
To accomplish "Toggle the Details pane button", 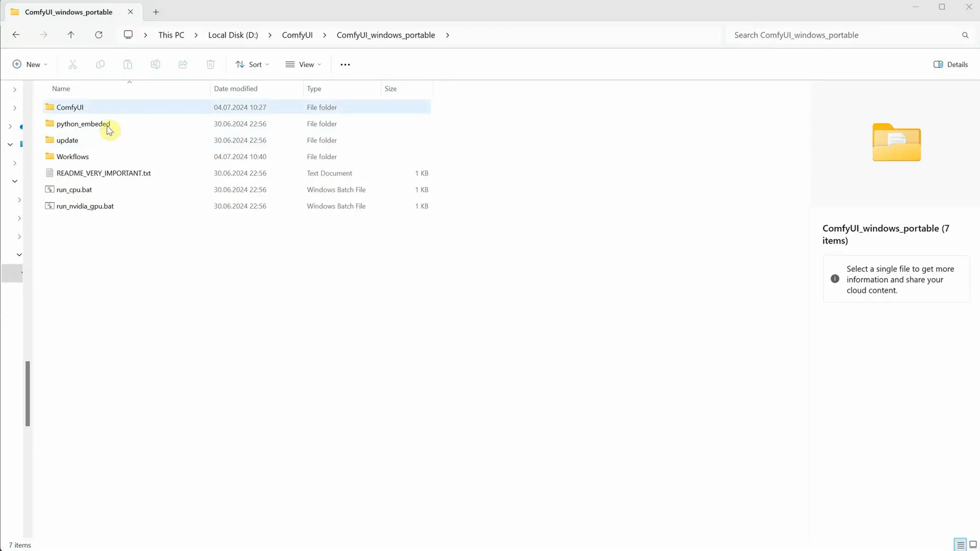I will (951, 64).
